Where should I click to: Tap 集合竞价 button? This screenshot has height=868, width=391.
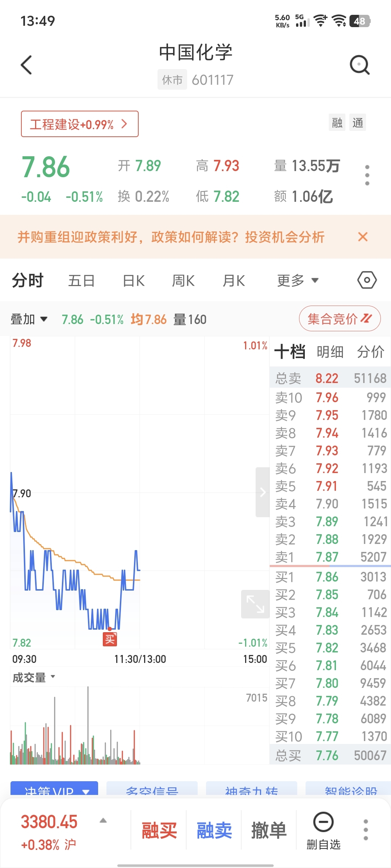(x=340, y=319)
